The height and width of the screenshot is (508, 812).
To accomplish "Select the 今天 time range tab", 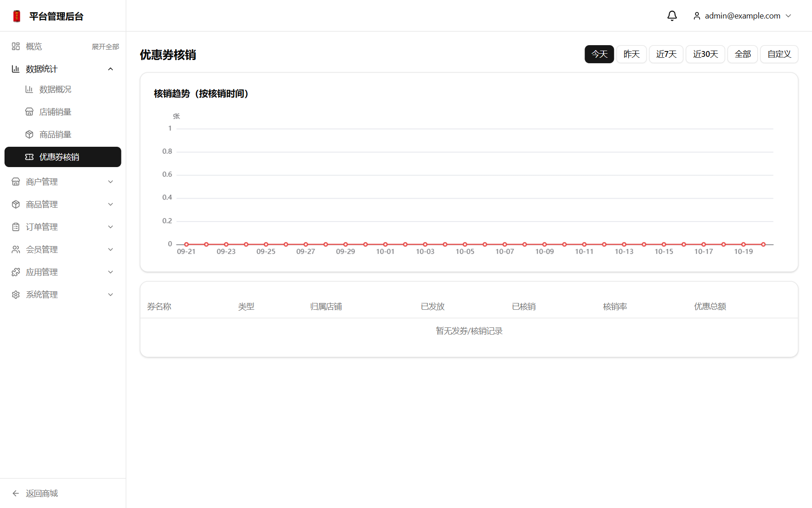I will pos(599,54).
